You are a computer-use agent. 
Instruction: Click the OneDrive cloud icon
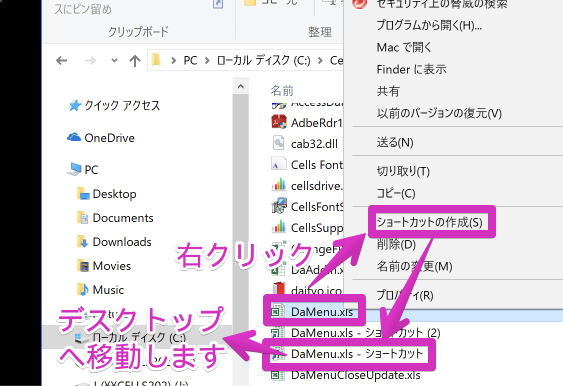tap(74, 137)
